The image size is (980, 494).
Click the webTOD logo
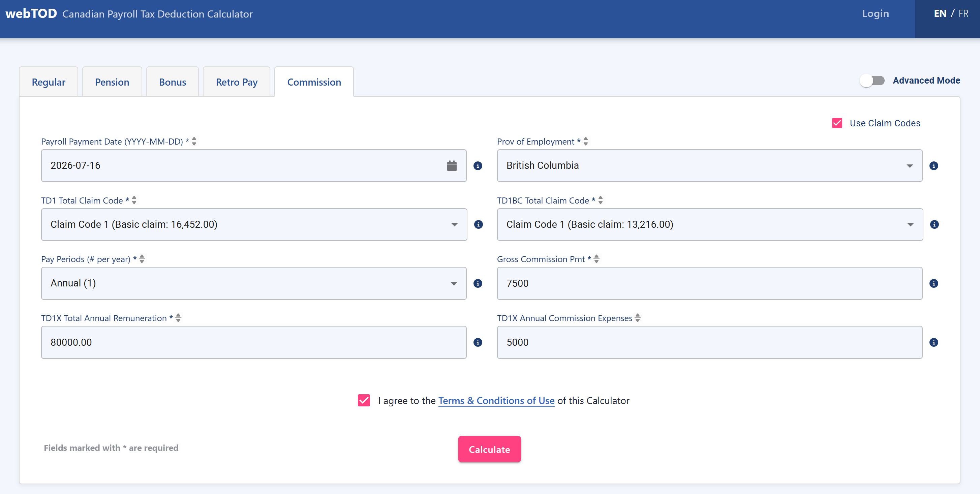pos(31,14)
